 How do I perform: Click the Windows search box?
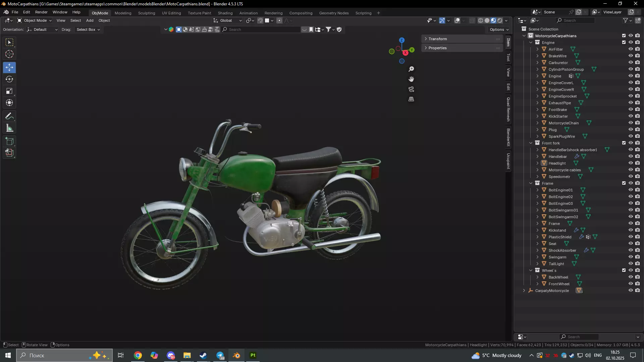tap(64, 355)
